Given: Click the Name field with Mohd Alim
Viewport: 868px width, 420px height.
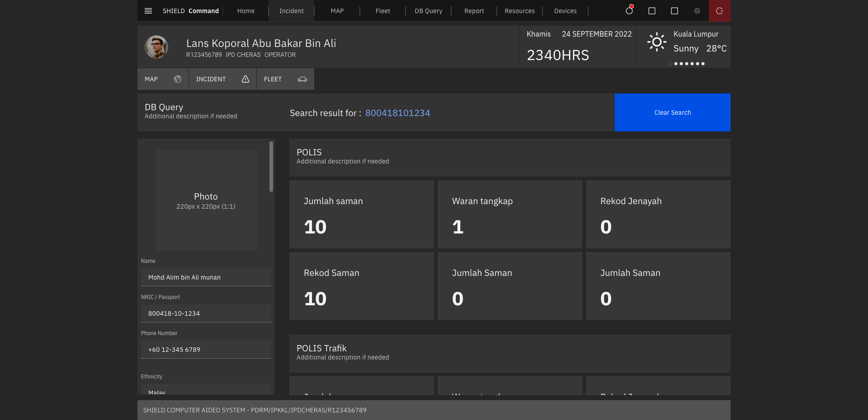Looking at the screenshot, I should (x=206, y=277).
